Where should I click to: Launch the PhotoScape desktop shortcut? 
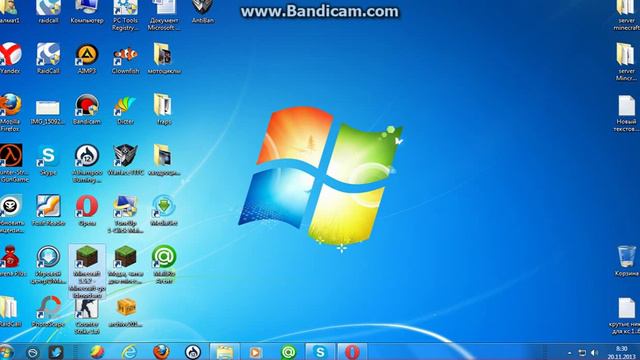49,312
